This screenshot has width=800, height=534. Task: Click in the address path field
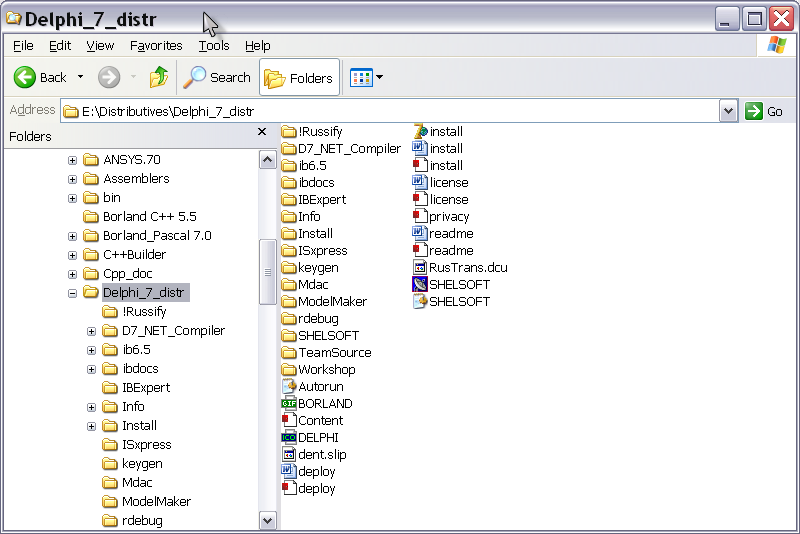click(390, 111)
